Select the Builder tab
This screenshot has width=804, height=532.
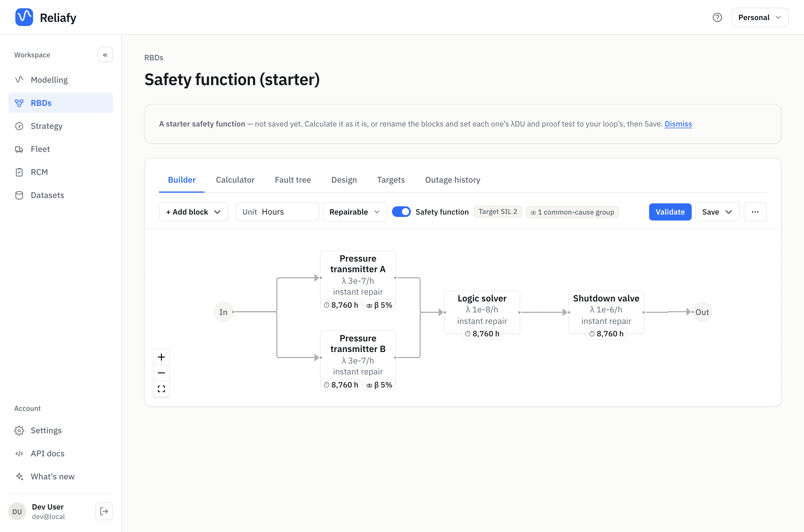coord(182,180)
